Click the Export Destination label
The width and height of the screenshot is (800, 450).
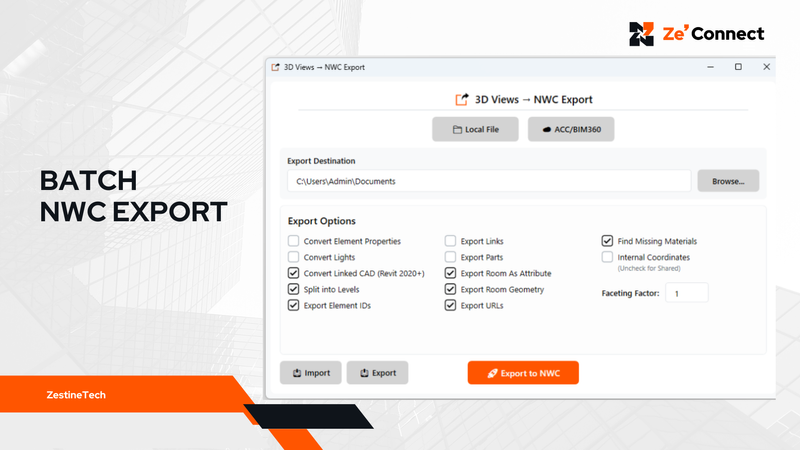coord(321,161)
